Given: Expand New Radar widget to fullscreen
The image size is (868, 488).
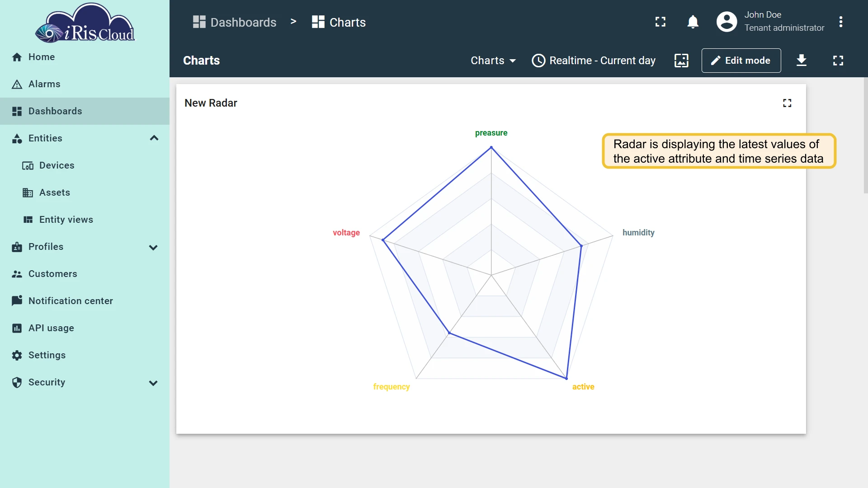Looking at the screenshot, I should (x=787, y=103).
